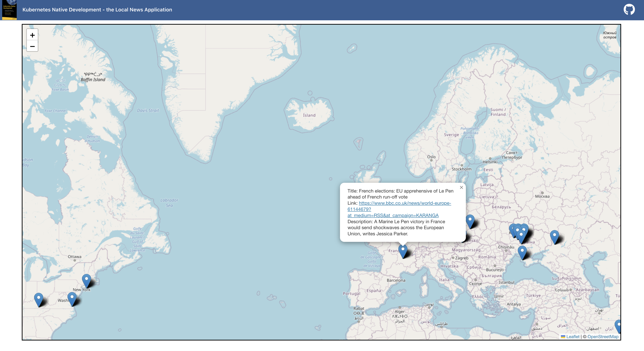Screen dimensions: 644x351
Task: Close the French elections popup
Action: pos(461,187)
